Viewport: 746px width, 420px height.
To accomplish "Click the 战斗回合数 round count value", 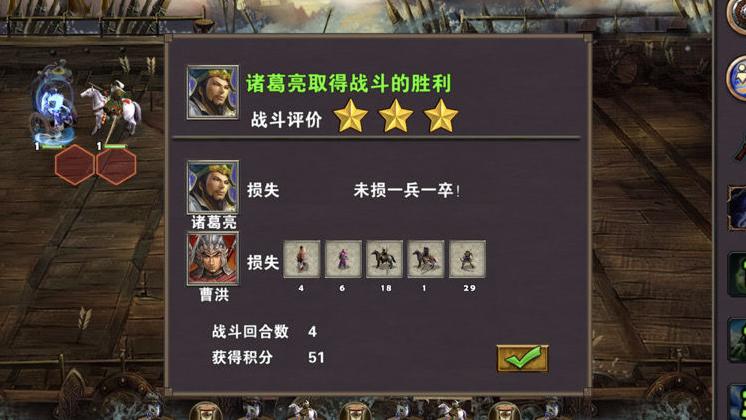I will tap(312, 332).
